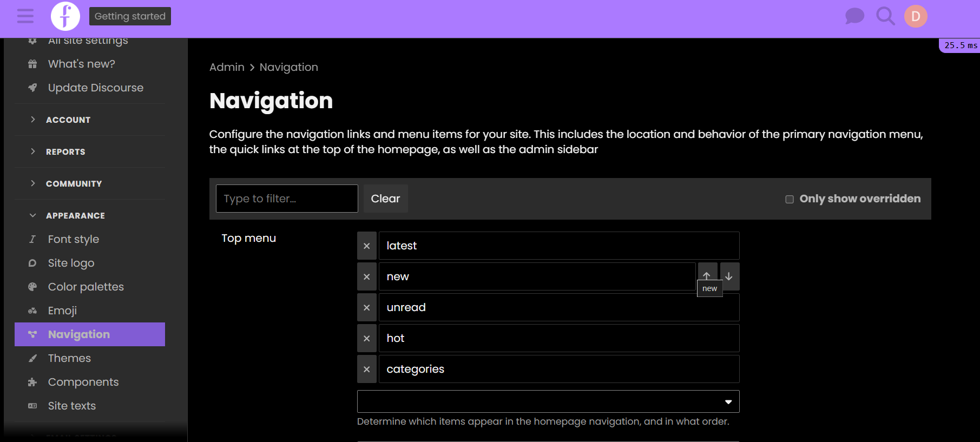Expand the Reports sidebar section
Screen dimensions: 980x442
point(65,151)
